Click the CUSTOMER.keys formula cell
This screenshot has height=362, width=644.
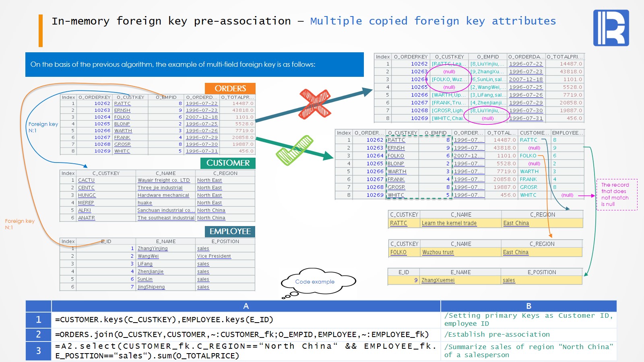click(164, 320)
